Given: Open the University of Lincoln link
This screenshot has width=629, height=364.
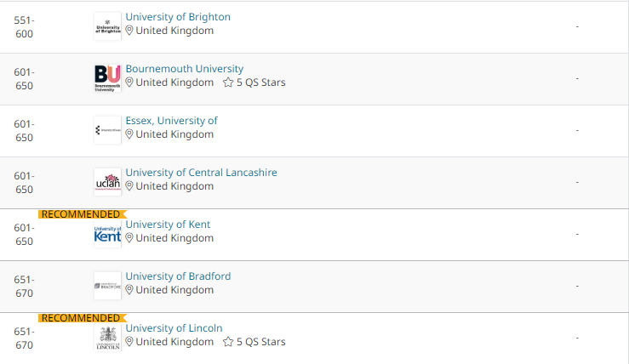Looking at the screenshot, I should pos(174,328).
